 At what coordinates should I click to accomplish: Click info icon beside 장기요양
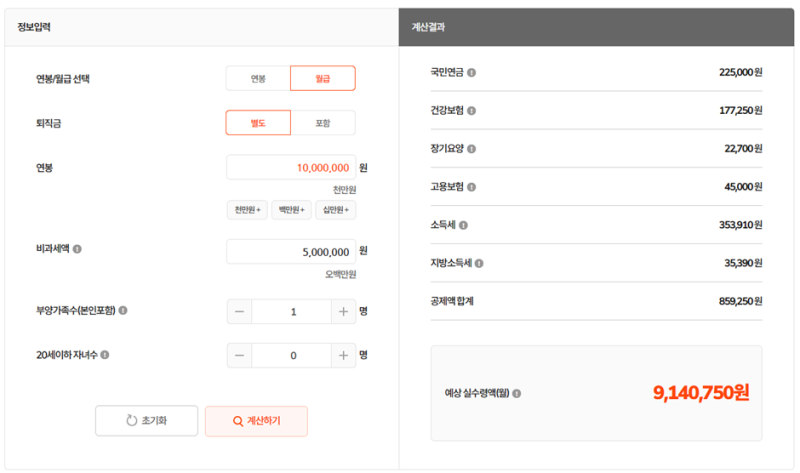471,149
